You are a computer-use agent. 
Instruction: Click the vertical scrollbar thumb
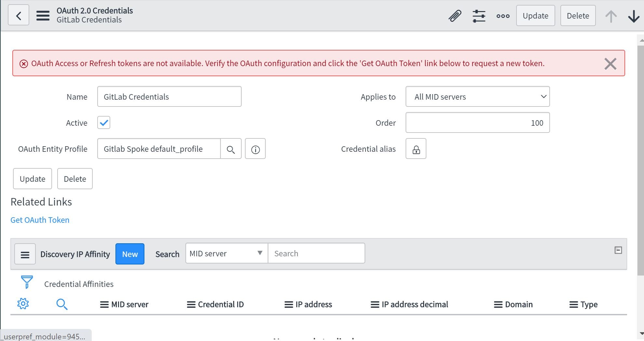[640, 160]
